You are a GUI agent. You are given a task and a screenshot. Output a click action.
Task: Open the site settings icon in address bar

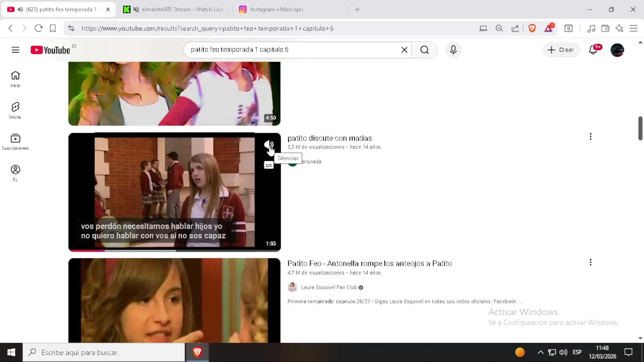point(71,29)
